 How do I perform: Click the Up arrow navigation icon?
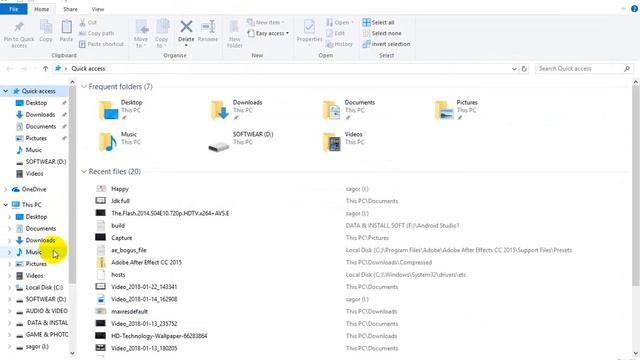[x=45, y=69]
